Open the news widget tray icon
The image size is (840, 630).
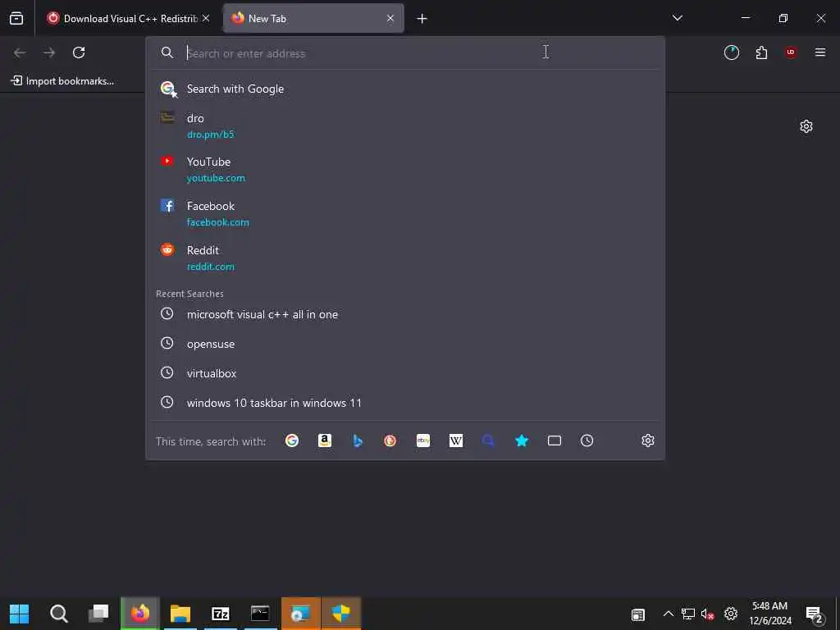point(637,614)
